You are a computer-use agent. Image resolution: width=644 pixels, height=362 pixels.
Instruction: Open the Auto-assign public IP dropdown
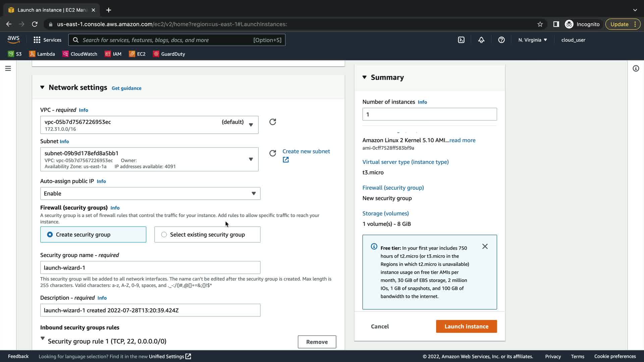pyautogui.click(x=150, y=193)
